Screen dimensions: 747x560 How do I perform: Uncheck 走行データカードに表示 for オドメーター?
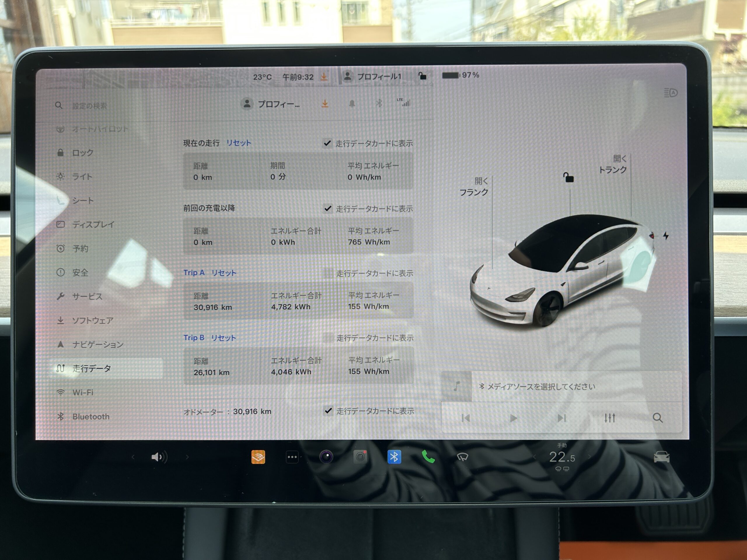click(x=328, y=411)
